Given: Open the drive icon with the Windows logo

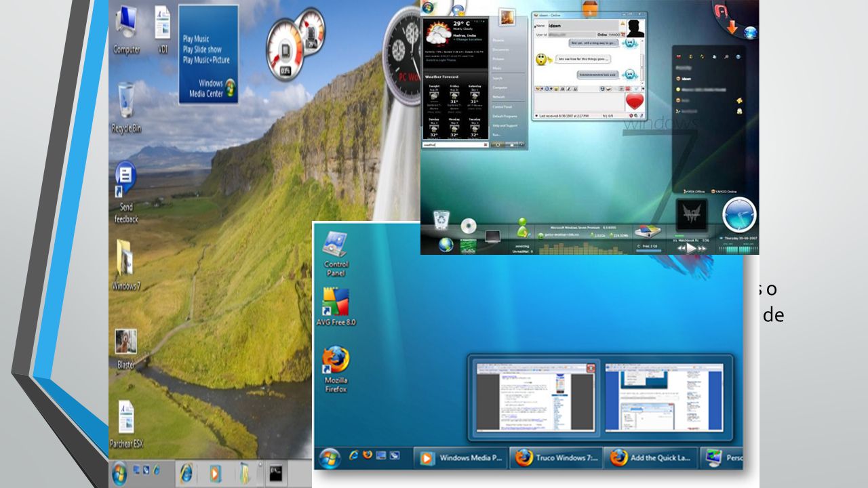Looking at the screenshot, I should click(x=648, y=232).
